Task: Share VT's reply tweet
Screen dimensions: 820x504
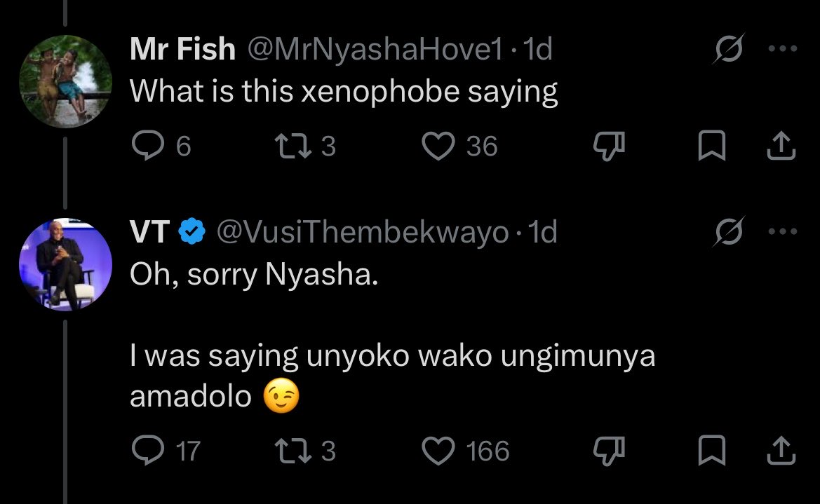Action: (x=781, y=451)
